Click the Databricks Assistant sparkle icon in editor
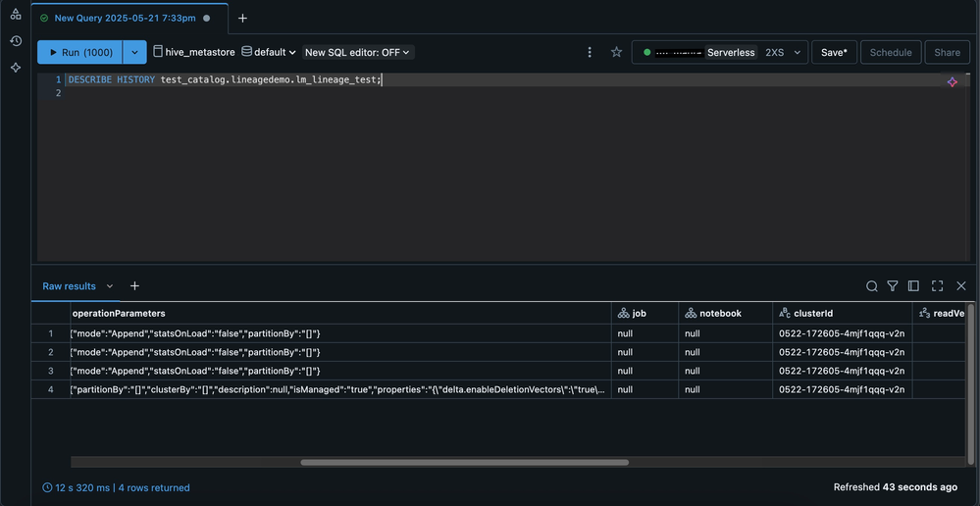980x506 pixels. [952, 82]
